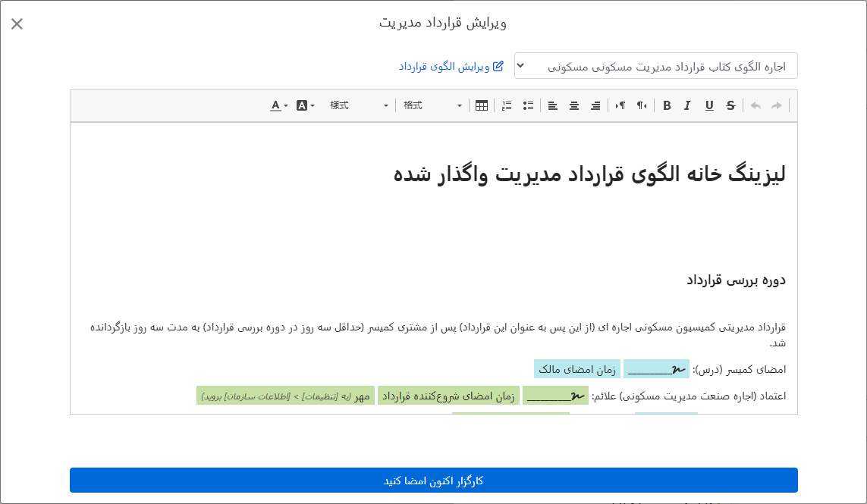Undo the last edit
867x504 pixels.
tap(755, 105)
